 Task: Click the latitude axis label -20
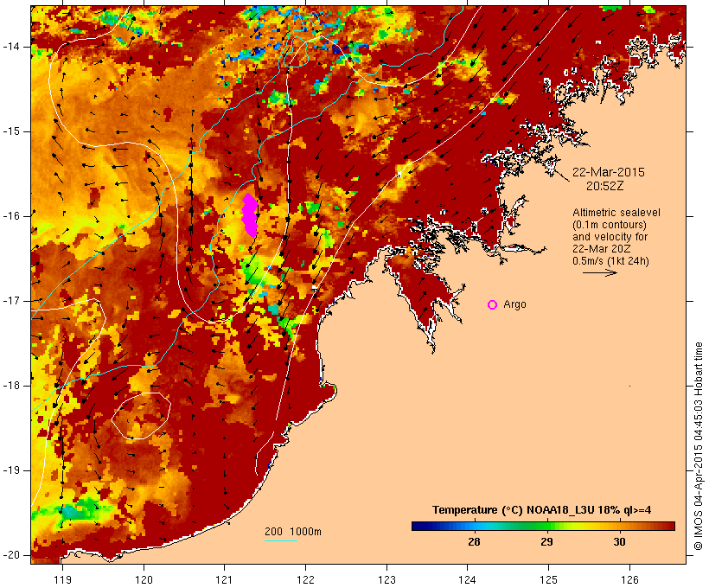point(11,555)
